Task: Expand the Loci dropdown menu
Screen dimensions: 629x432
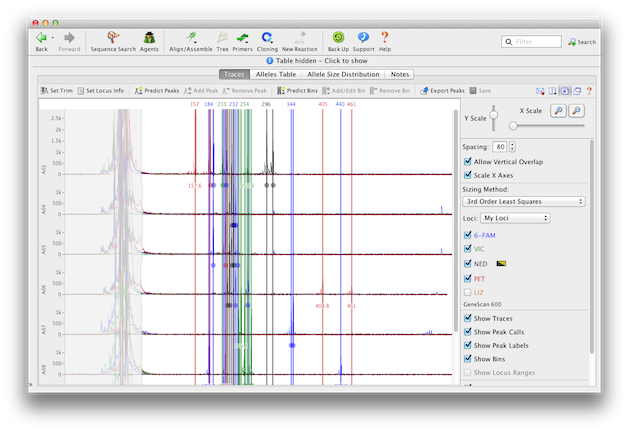Action: (515, 217)
